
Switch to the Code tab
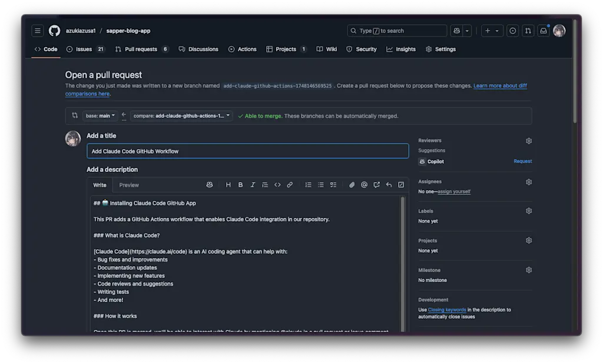tap(46, 49)
